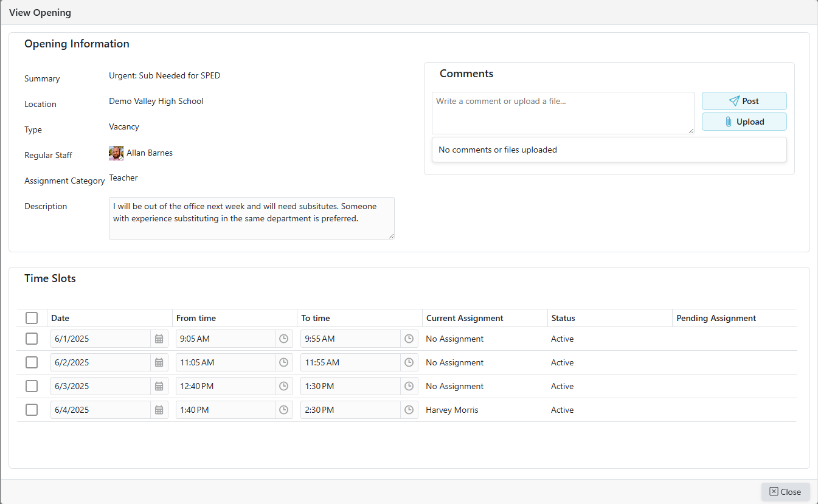Close the View Opening dialog

(x=785, y=491)
